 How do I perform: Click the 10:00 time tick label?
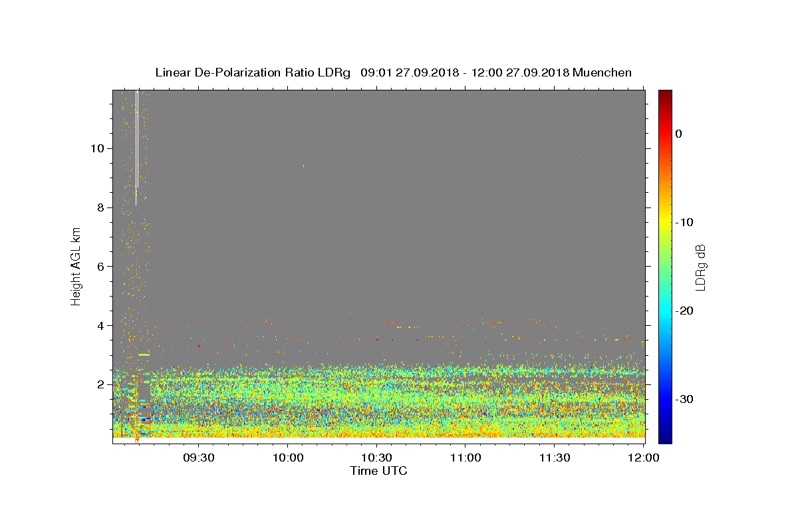click(x=287, y=458)
